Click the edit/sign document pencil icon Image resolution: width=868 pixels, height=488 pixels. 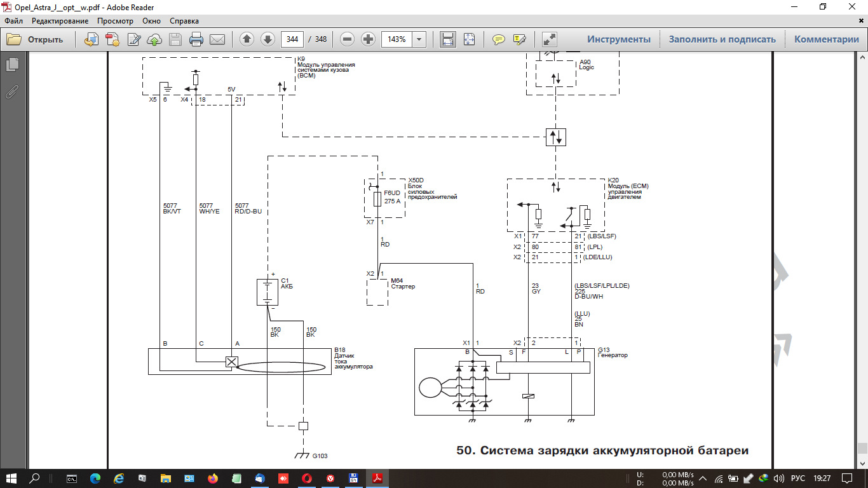pos(134,39)
